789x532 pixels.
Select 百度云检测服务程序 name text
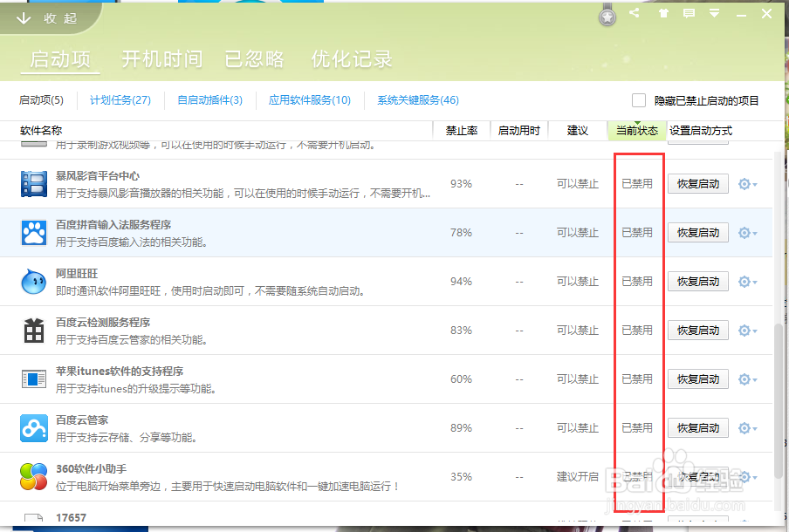point(103,323)
